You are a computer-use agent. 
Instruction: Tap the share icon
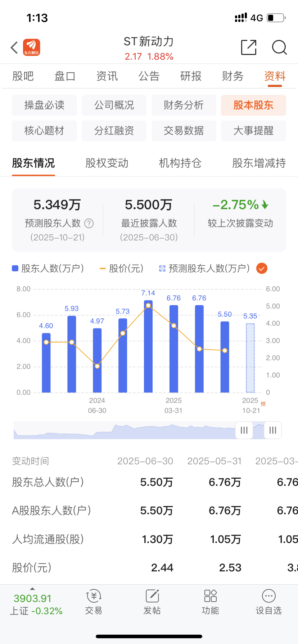tap(249, 47)
